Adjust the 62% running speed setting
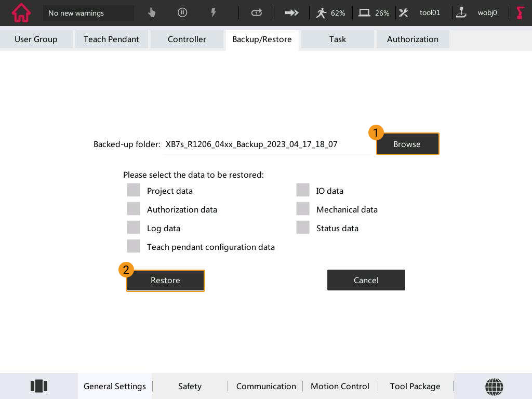 (331, 13)
